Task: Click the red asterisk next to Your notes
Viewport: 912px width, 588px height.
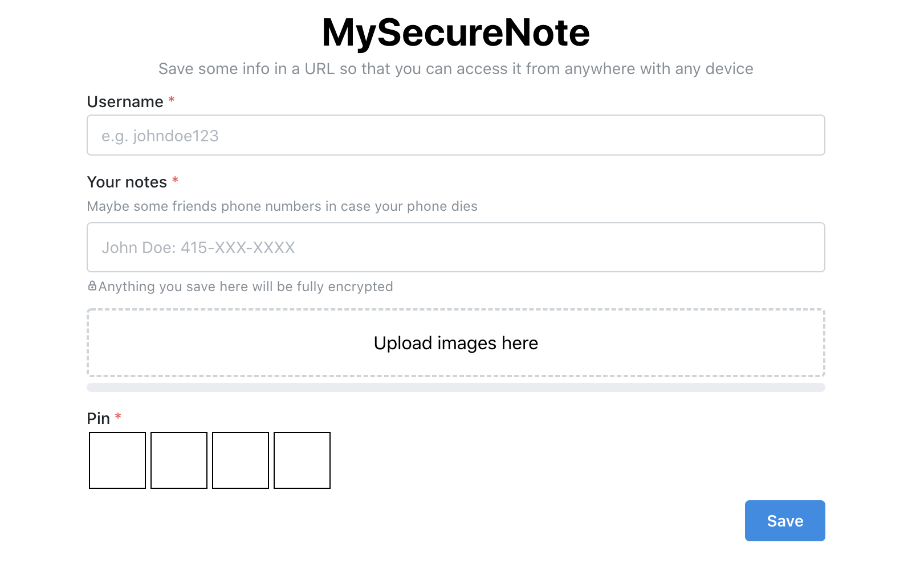Action: [176, 181]
